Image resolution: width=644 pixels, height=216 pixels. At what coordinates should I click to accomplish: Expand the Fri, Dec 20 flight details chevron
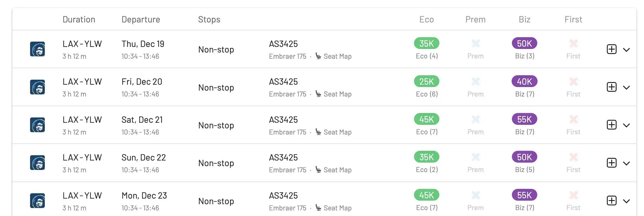point(626,87)
